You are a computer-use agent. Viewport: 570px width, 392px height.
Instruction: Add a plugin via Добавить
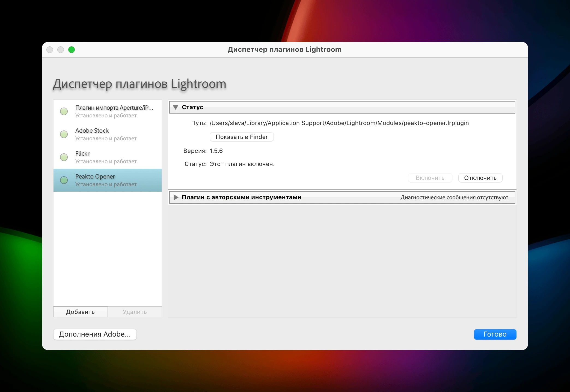(81, 312)
